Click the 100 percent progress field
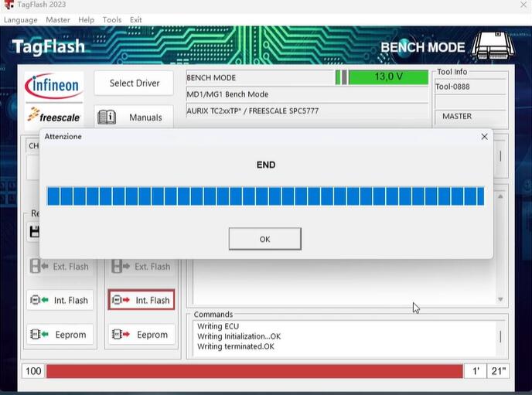The image size is (532, 395). click(x=33, y=371)
